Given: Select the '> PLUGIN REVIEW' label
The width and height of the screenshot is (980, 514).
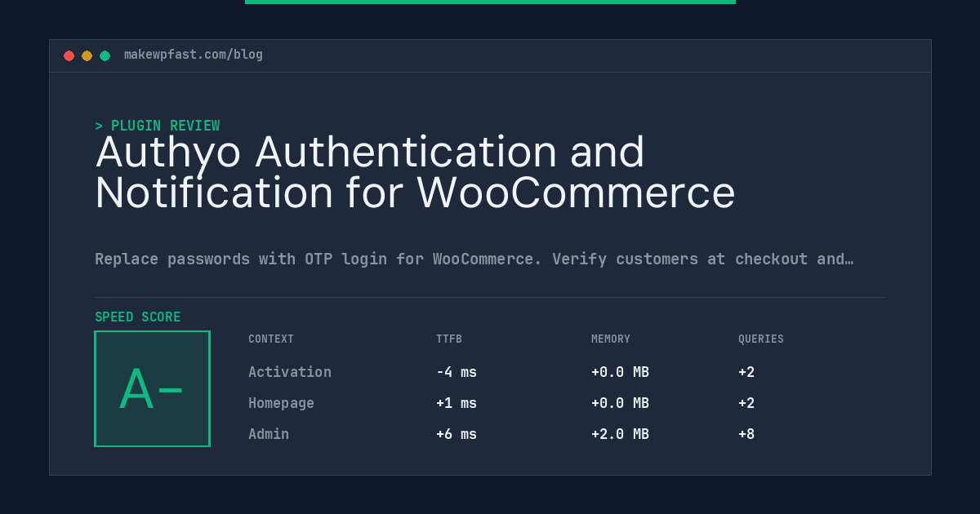Looking at the screenshot, I should pos(158,126).
